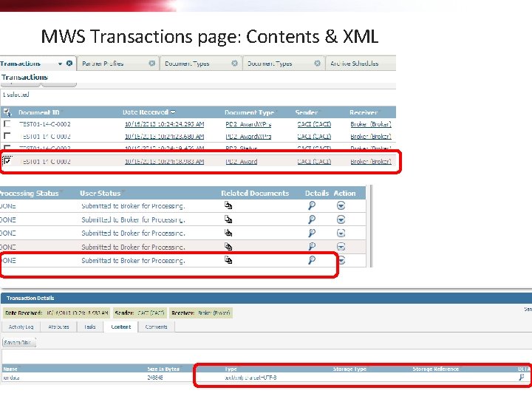Viewport: 532px width, 399px height.
Task: Click the Receiver badge in Transaction Details
Action: (201, 313)
